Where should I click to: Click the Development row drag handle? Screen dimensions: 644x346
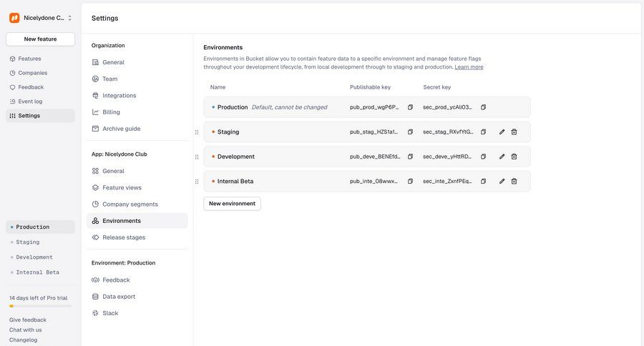(x=197, y=157)
